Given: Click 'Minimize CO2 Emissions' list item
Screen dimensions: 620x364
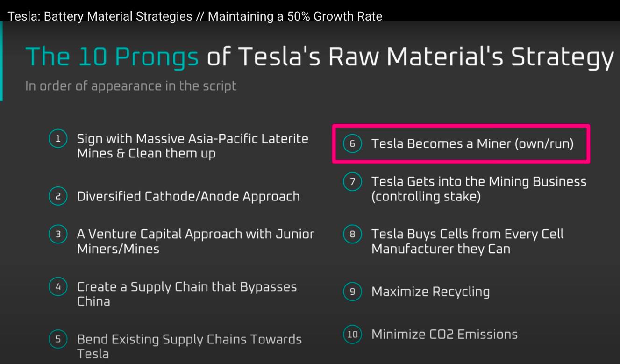Looking at the screenshot, I should point(444,335).
